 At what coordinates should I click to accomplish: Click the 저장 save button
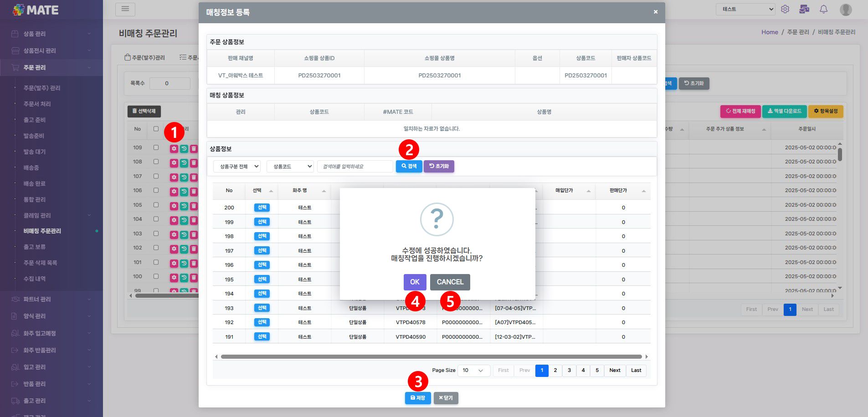(x=418, y=398)
